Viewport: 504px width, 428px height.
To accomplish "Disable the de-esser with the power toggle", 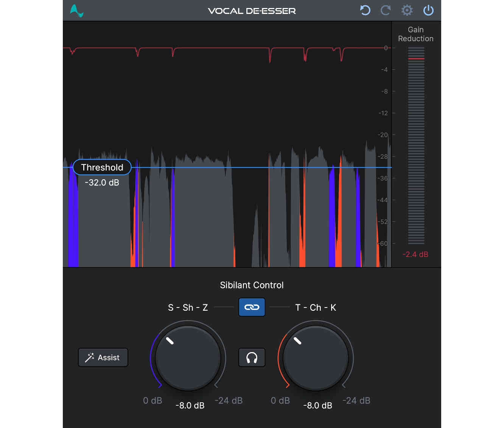I will pyautogui.click(x=428, y=11).
